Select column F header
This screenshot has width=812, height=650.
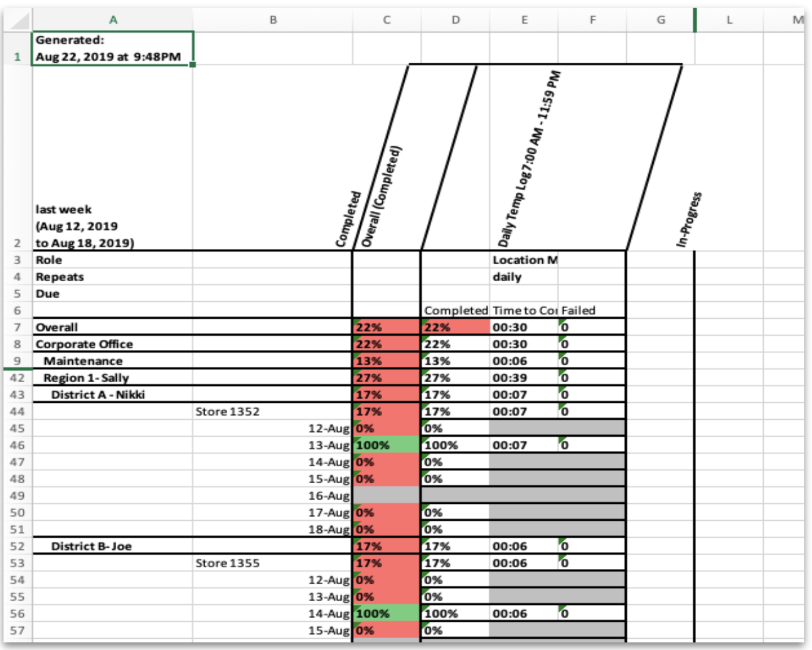pyautogui.click(x=592, y=20)
